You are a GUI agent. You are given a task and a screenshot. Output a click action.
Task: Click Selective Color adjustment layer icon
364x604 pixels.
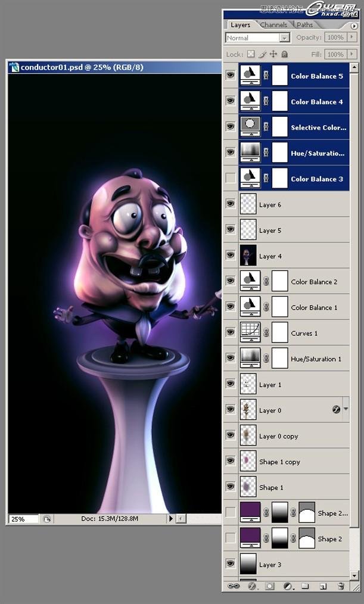click(250, 127)
